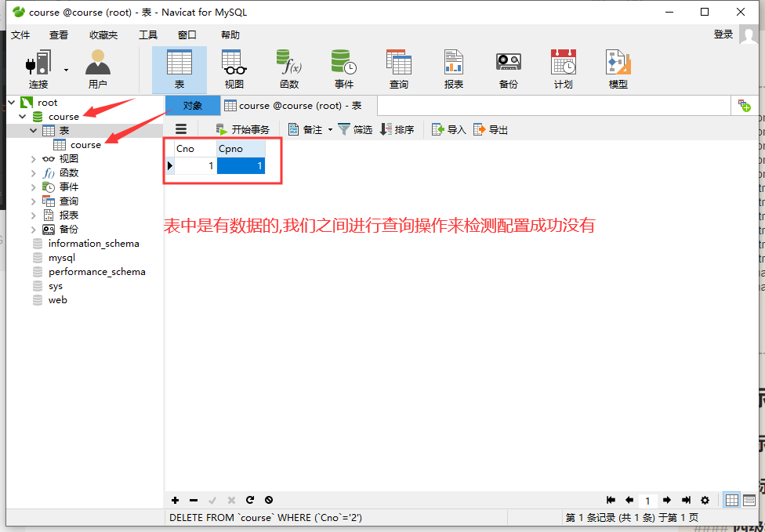Expand the 查询 tree node
765x532 pixels.
click(33, 201)
